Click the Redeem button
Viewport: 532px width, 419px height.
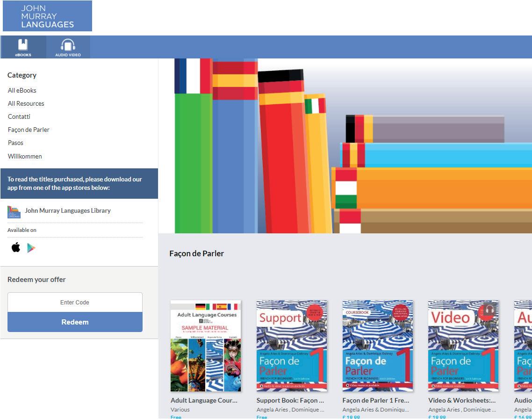click(75, 322)
